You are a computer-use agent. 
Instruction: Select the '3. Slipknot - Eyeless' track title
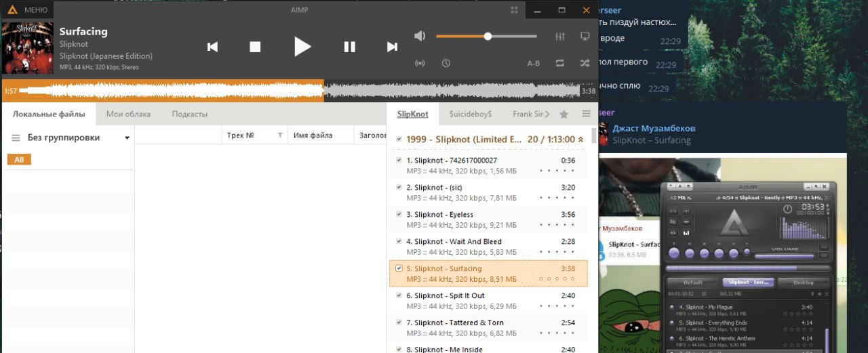click(x=439, y=215)
